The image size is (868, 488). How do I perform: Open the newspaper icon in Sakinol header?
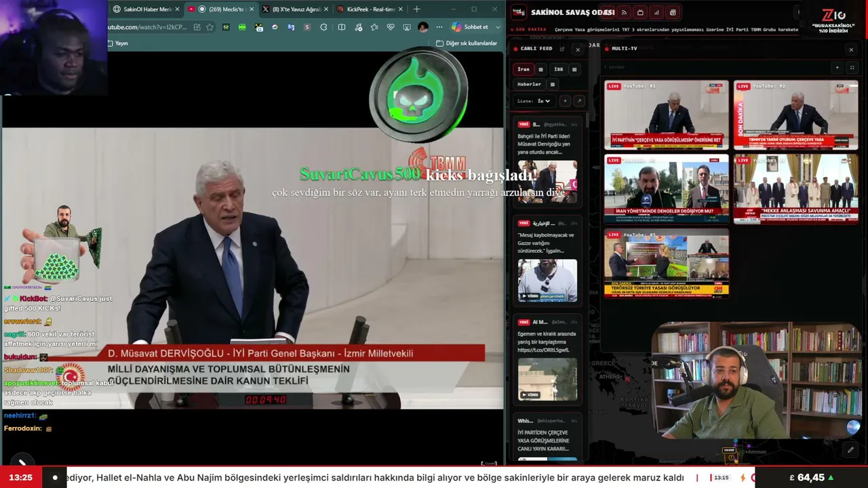tap(673, 12)
